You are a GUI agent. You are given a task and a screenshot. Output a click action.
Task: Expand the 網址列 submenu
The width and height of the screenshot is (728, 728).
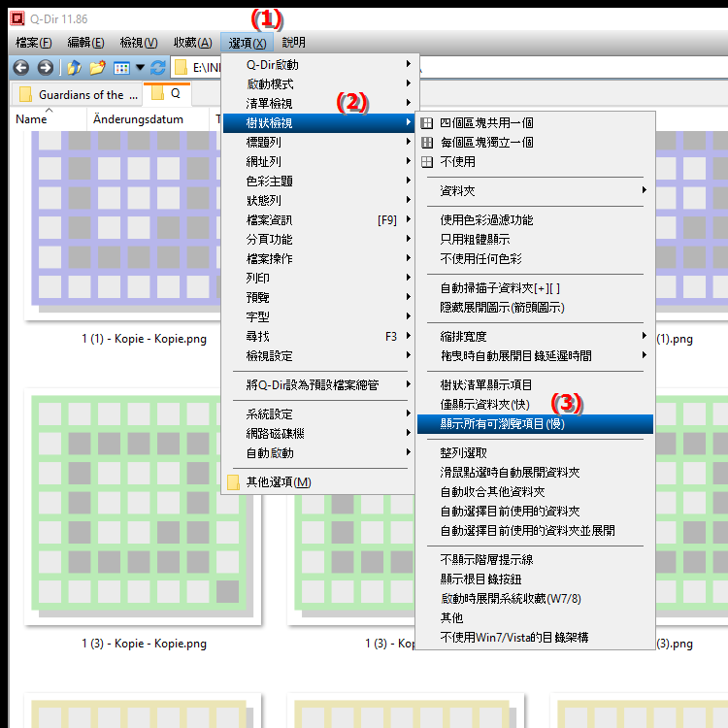point(320,161)
